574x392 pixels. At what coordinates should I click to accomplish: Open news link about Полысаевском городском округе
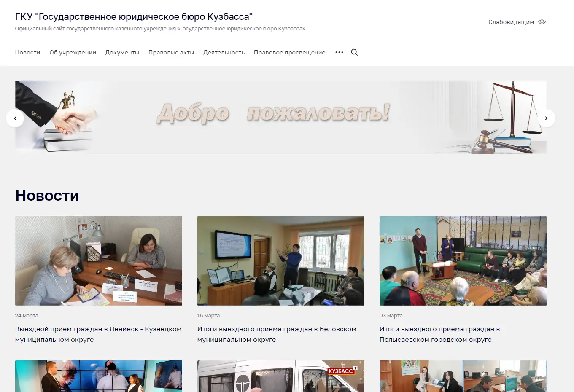(439, 334)
